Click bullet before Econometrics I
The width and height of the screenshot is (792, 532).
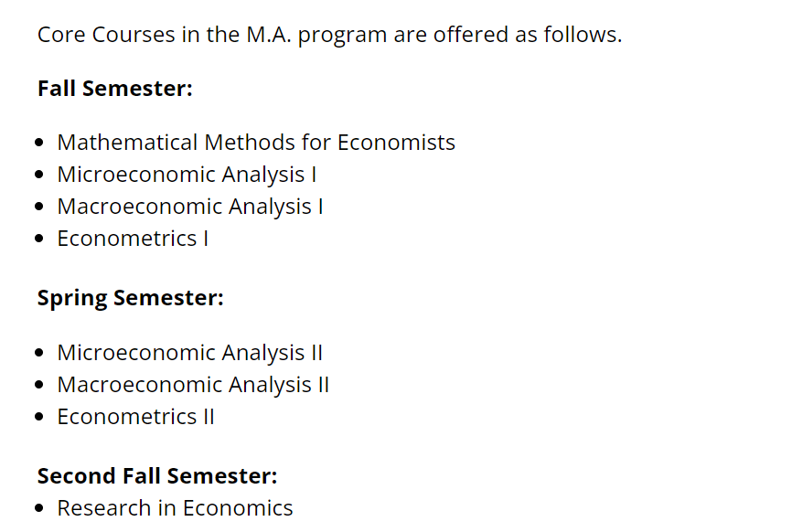(x=39, y=239)
